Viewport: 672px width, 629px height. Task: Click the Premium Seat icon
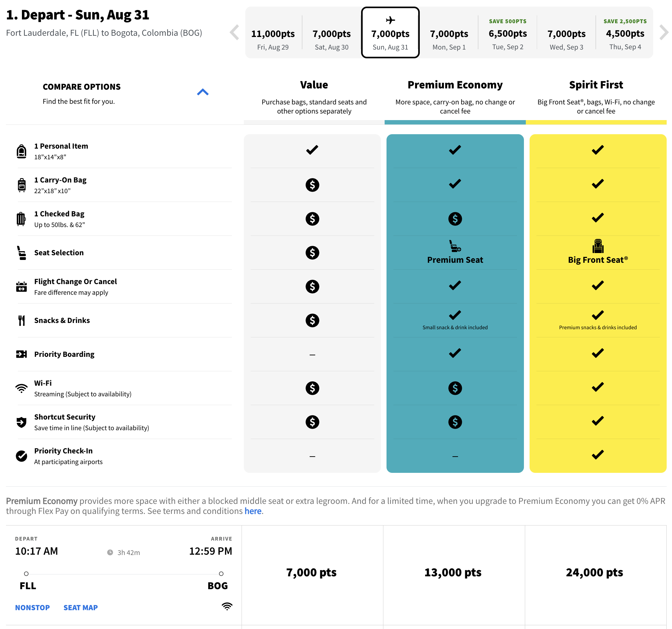(455, 246)
